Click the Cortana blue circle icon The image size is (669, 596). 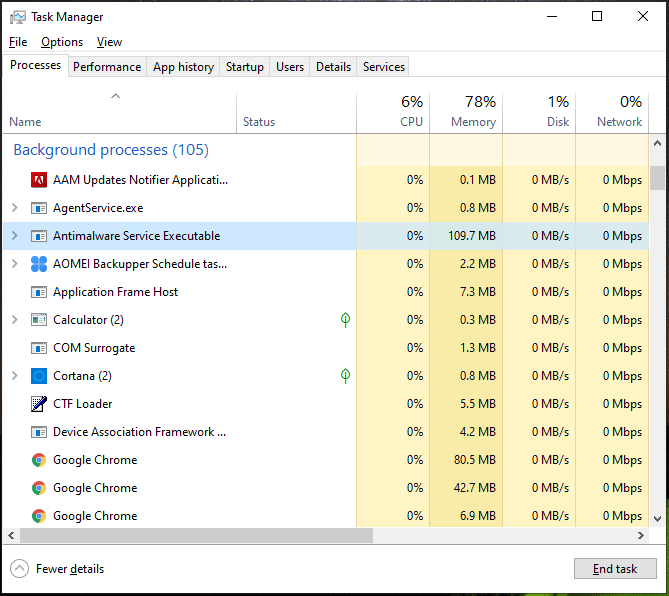pyautogui.click(x=39, y=376)
